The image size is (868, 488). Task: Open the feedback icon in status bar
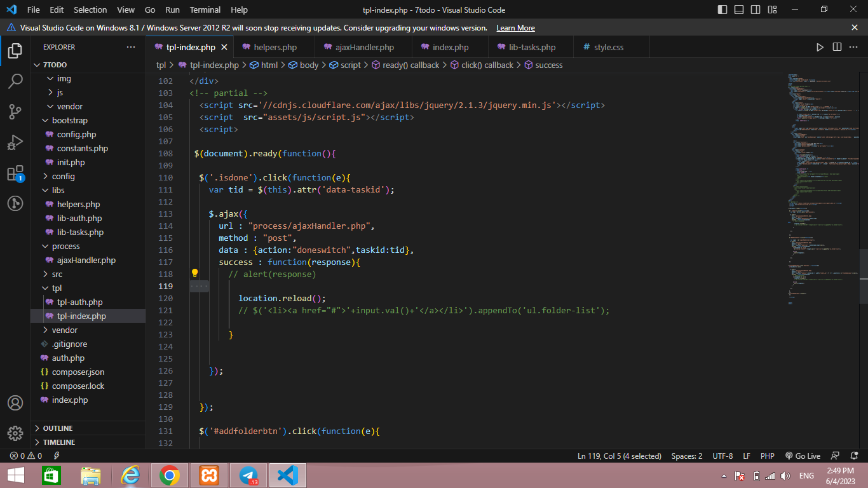point(836,456)
